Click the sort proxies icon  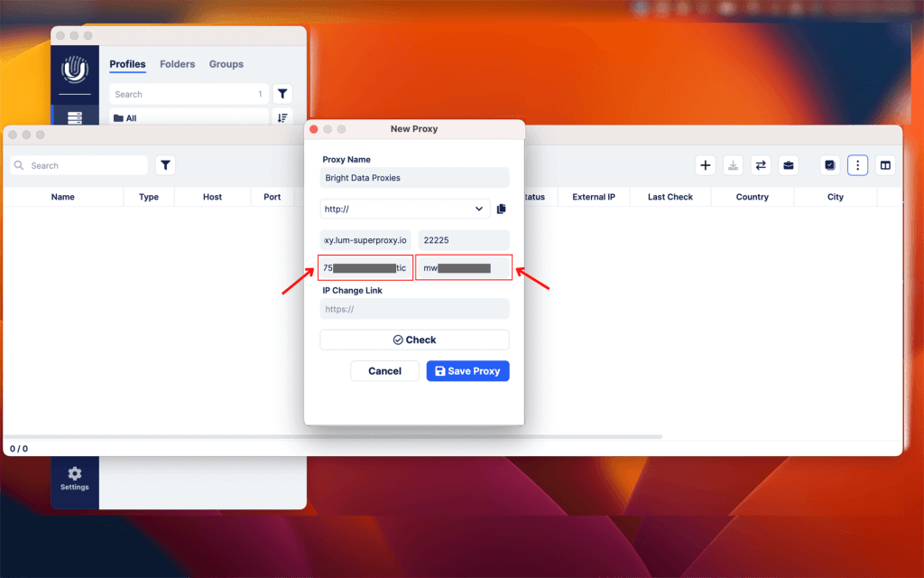click(282, 117)
